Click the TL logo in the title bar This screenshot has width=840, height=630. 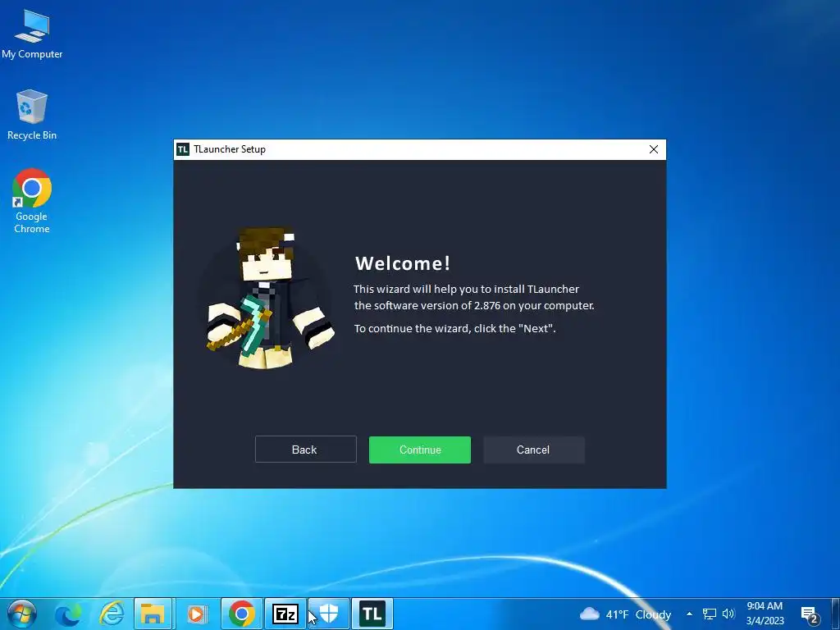point(183,149)
